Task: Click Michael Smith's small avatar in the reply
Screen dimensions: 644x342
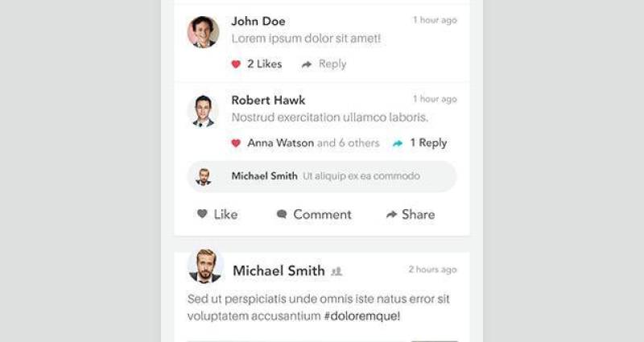Action: tap(204, 176)
